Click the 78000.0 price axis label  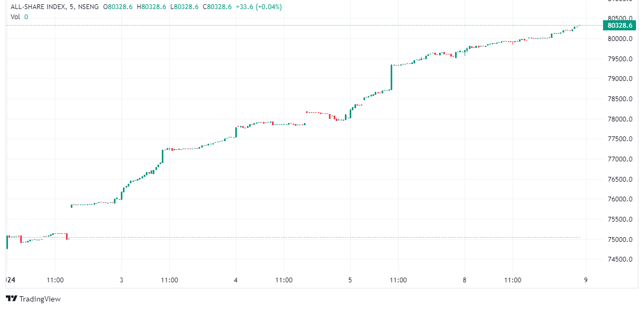tap(621, 119)
